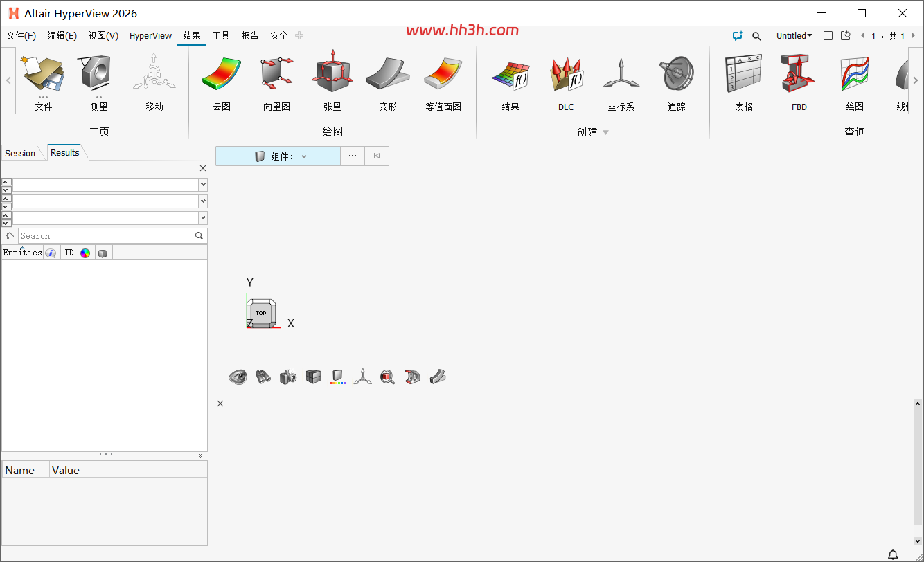Click the gray cube column header icon
924x562 pixels.
click(103, 253)
